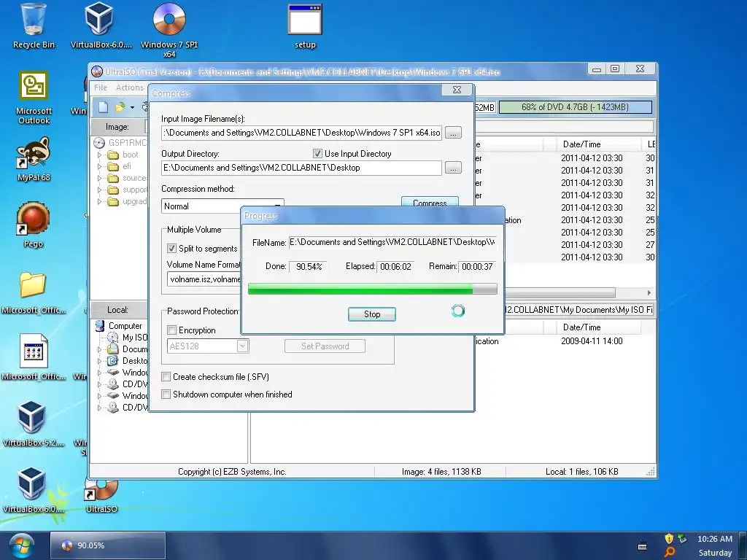The width and height of the screenshot is (747, 560).
Task: Expand the boot folder node
Action: click(x=99, y=155)
